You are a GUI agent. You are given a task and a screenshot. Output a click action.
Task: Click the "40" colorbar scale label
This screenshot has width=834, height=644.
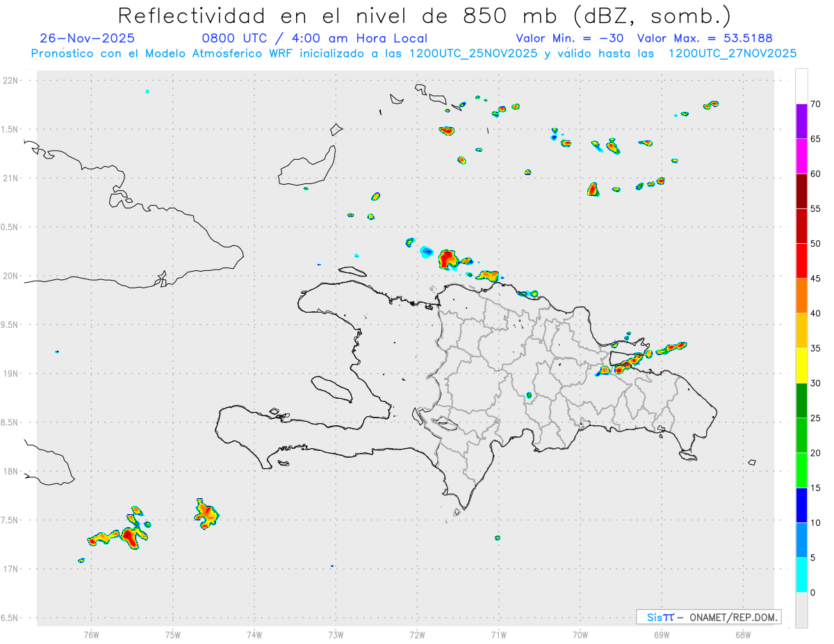coord(816,313)
